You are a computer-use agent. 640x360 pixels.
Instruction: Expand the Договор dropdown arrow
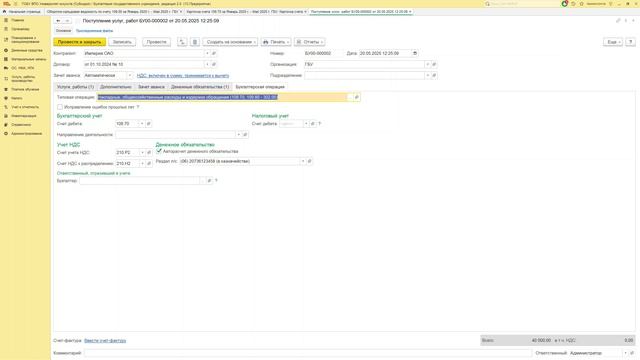coord(207,64)
